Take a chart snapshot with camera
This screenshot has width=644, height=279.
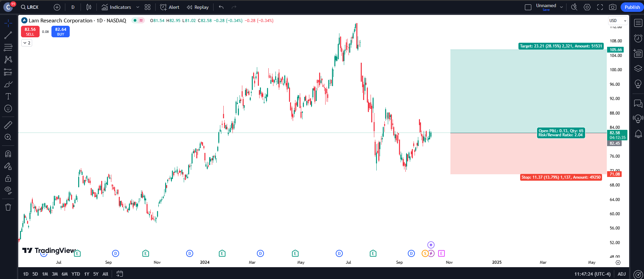coord(613,7)
